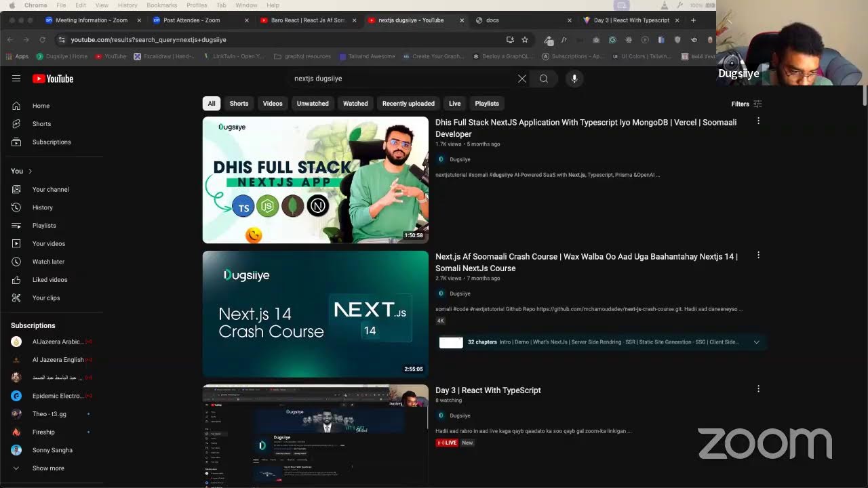The image size is (868, 488).
Task: Select the Recently uploaded filter chip
Action: tap(408, 104)
